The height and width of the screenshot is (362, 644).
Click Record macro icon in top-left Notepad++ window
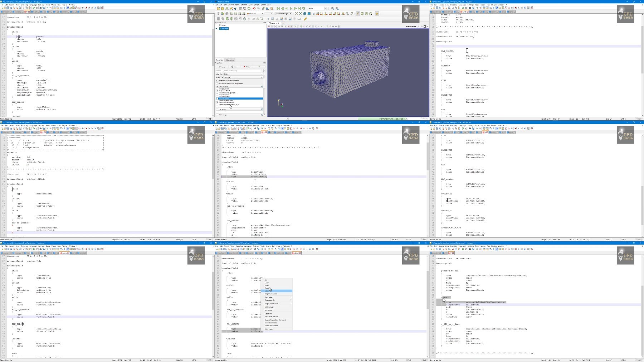click(x=86, y=8)
